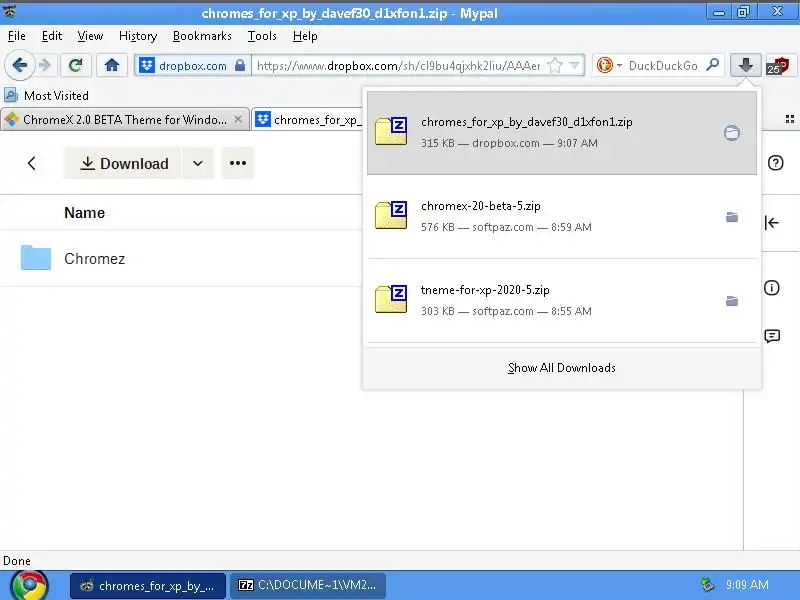Click the zip icon for chromes_for_xp download

click(x=391, y=132)
